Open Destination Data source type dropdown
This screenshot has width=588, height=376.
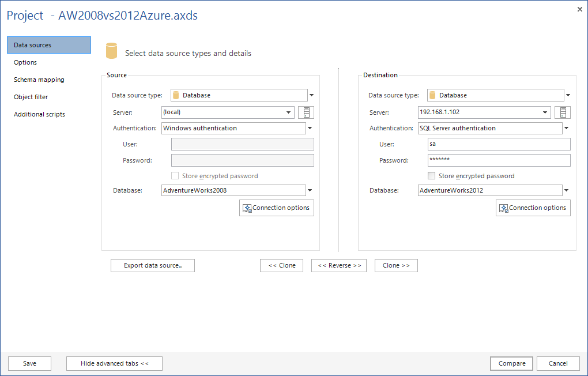(x=568, y=95)
